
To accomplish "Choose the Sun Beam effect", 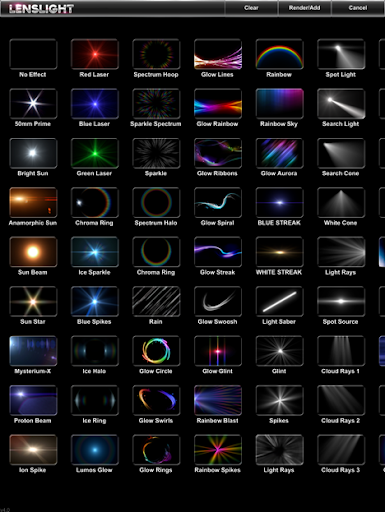I will (33, 252).
